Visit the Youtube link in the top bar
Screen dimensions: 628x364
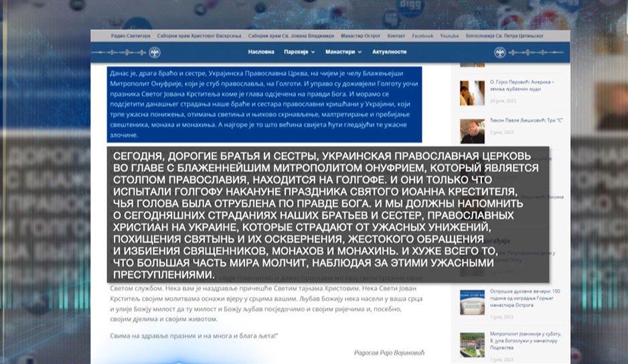(449, 35)
